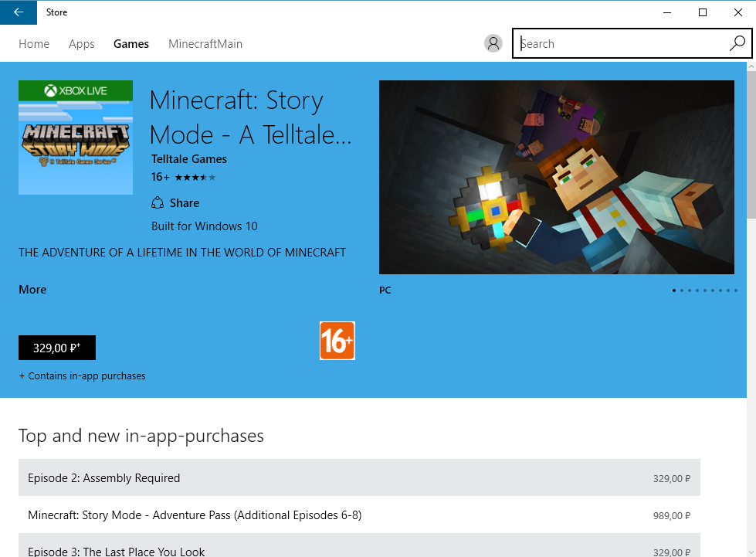The image size is (756, 557).
Task: Open the Apps section in the navigation
Action: 81,44
